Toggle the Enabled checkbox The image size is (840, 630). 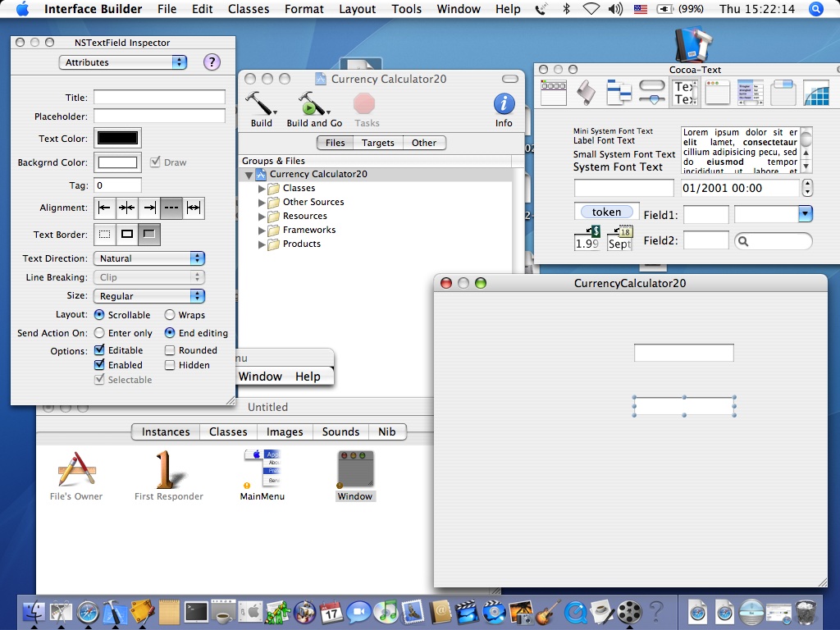[99, 365]
